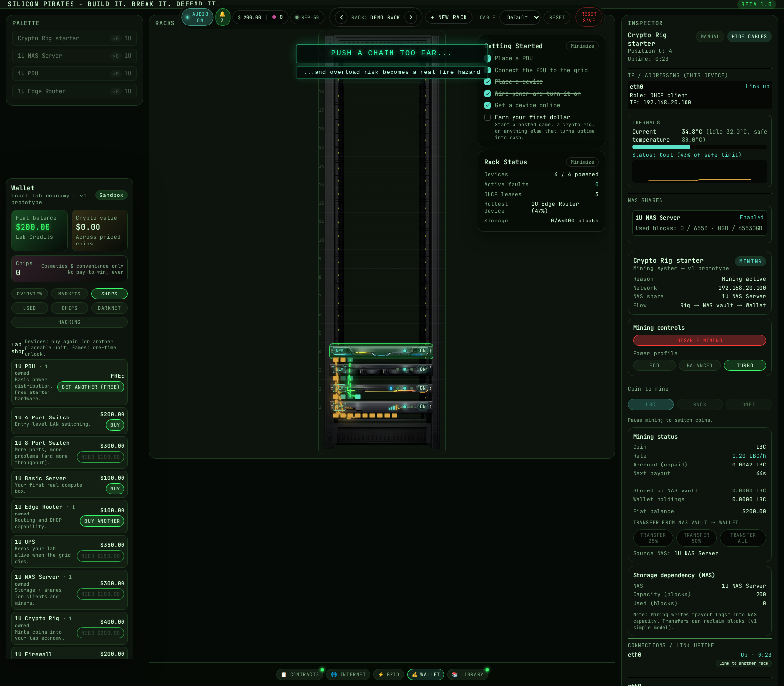Image resolution: width=784 pixels, height=686 pixels.
Task: Click TRANSFER 25% from NAS vault
Action: click(x=653, y=538)
